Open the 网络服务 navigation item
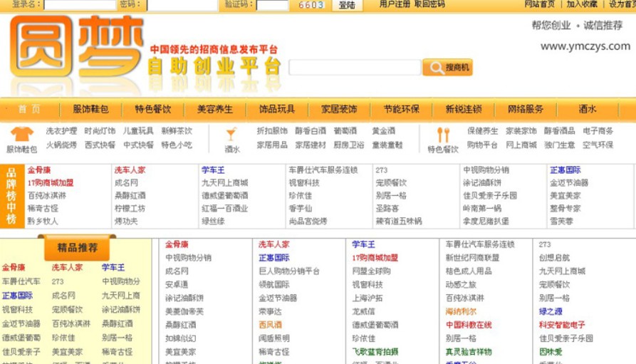636x364 pixels. coord(526,109)
